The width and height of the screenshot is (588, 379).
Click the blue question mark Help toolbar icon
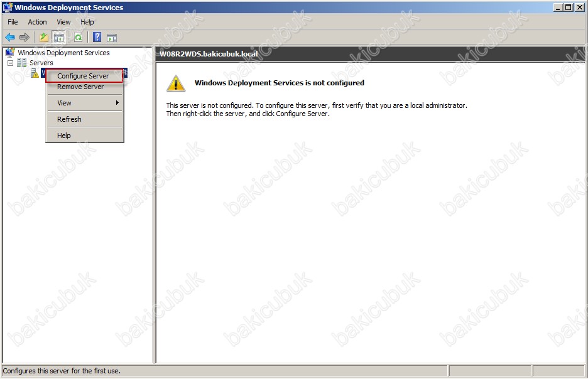(97, 37)
